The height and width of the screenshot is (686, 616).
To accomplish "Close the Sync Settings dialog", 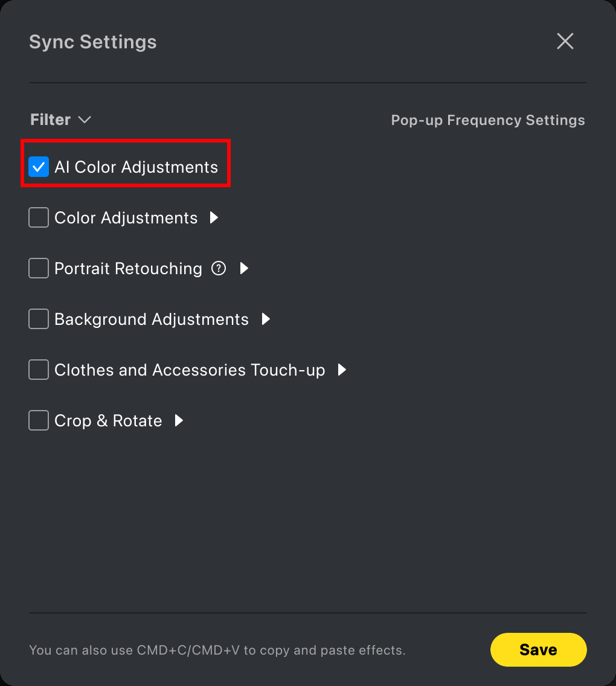I will (565, 42).
